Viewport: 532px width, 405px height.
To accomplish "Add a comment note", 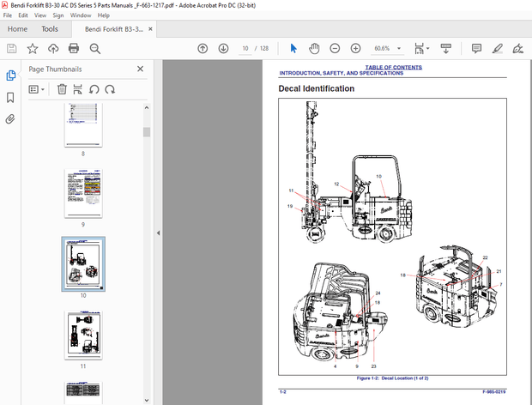I will click(477, 49).
